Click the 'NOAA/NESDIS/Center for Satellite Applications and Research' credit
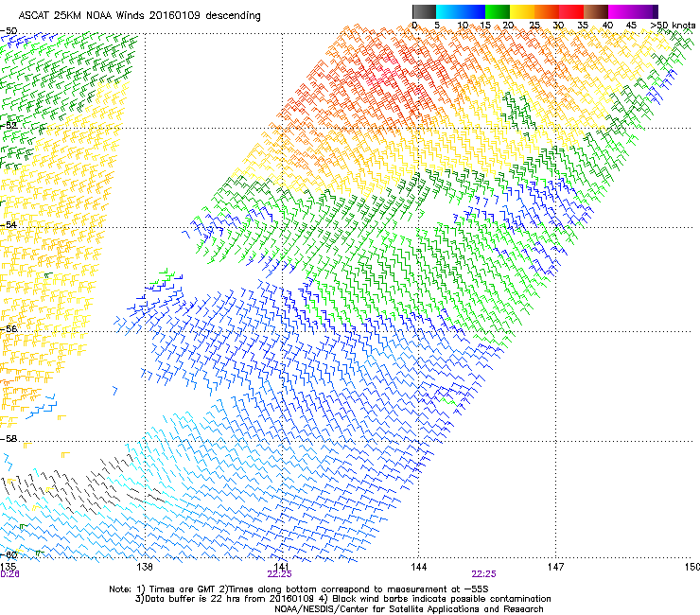 click(x=409, y=609)
